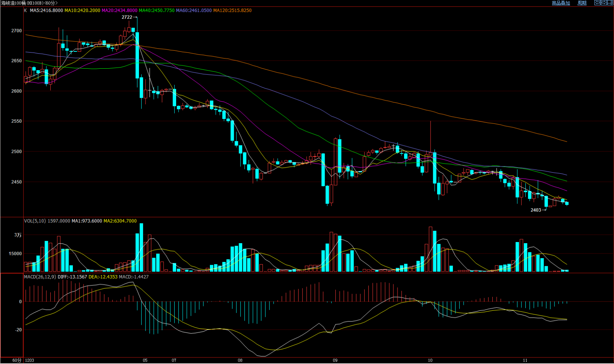Image resolution: width=614 pixels, height=364 pixels.
Task: Click the left arrow navigation icon
Action: click(x=597, y=3)
